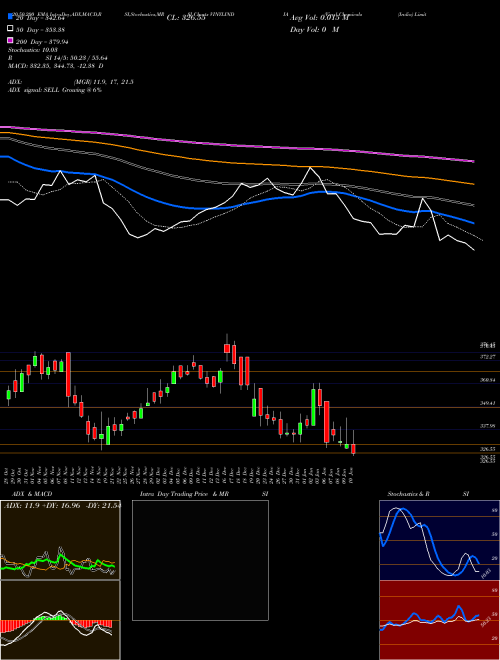The width and height of the screenshot is (500, 660).
Task: Click the MACD values line
Action: point(56,66)
